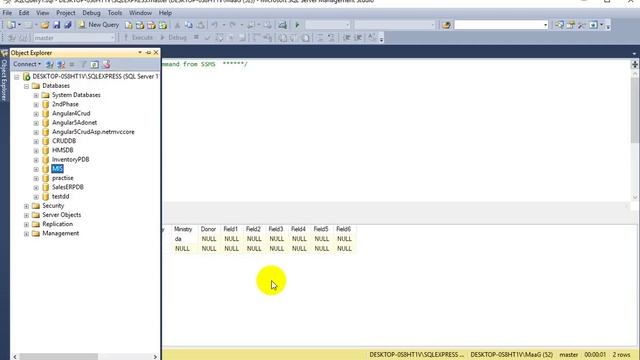
Task: Click Disconnect icon in Object Explorer
Action: pos(61,64)
